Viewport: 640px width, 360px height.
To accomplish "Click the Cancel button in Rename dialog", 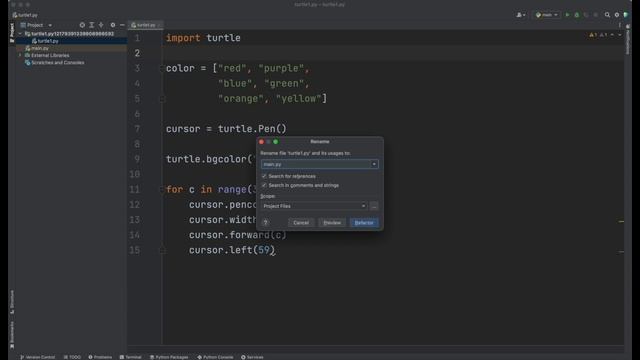I will coord(301,222).
